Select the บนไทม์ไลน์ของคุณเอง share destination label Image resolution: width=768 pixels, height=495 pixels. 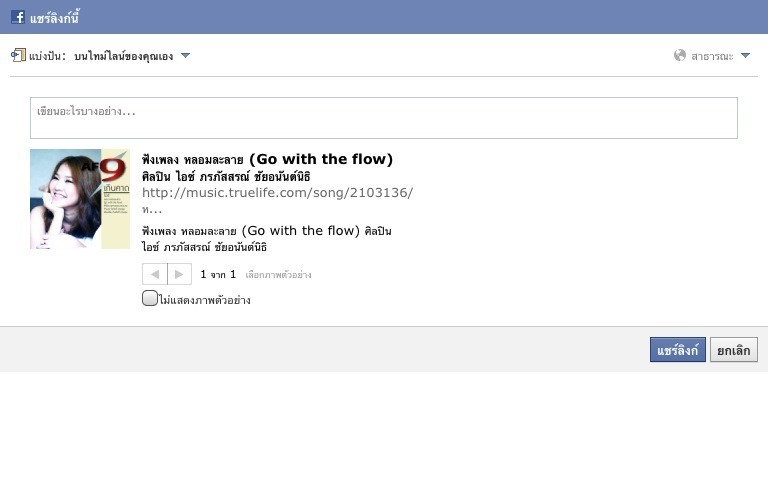click(x=123, y=56)
